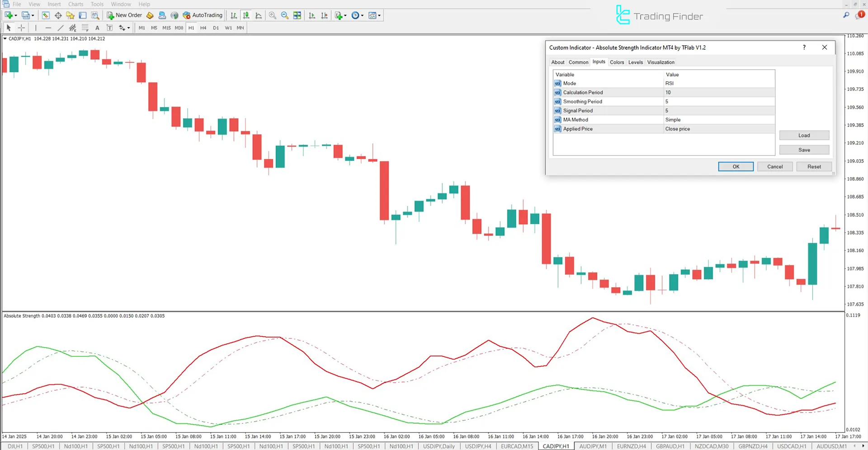Switch chart to candlestick view
Image resolution: width=868 pixels, height=450 pixels.
click(246, 15)
